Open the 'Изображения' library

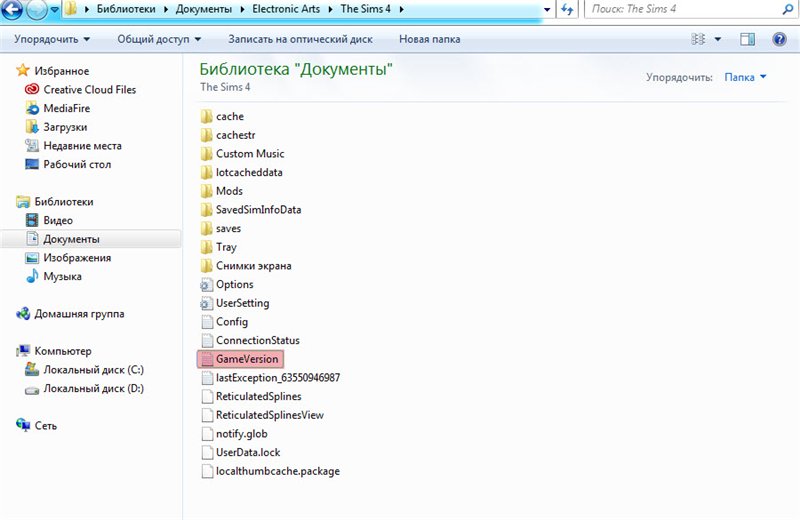77,258
